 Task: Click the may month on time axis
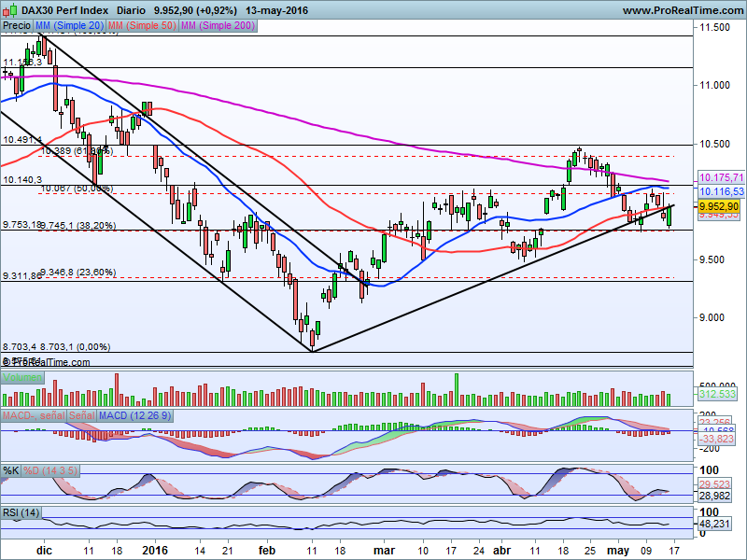[619, 550]
